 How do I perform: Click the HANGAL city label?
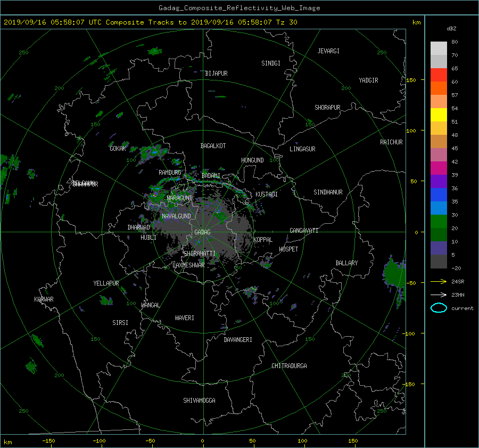150,305
